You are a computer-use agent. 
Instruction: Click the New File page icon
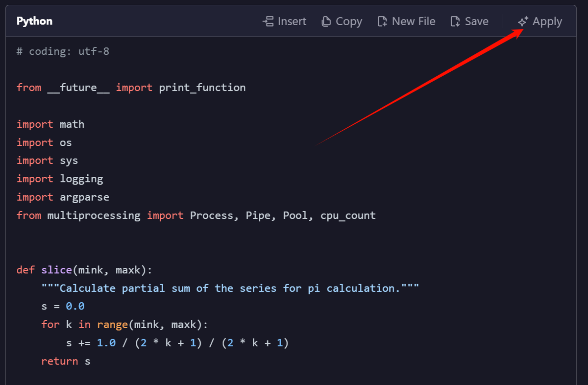(x=382, y=22)
